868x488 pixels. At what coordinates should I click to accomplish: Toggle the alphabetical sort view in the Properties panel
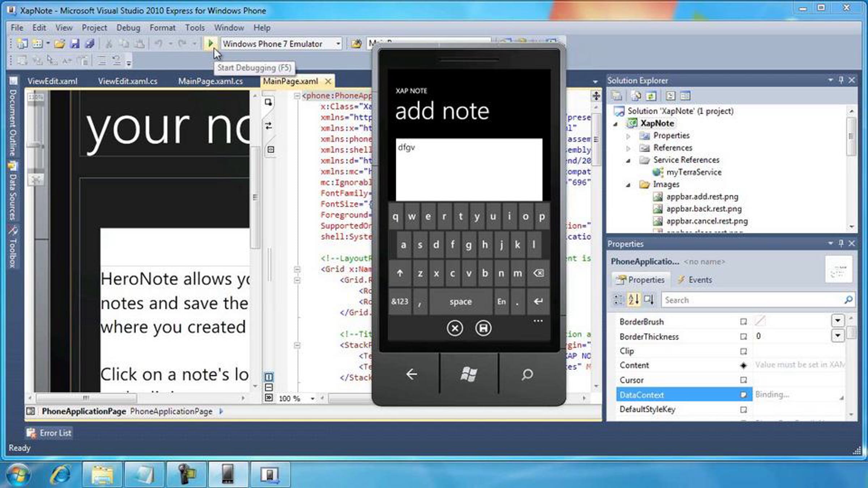(633, 300)
